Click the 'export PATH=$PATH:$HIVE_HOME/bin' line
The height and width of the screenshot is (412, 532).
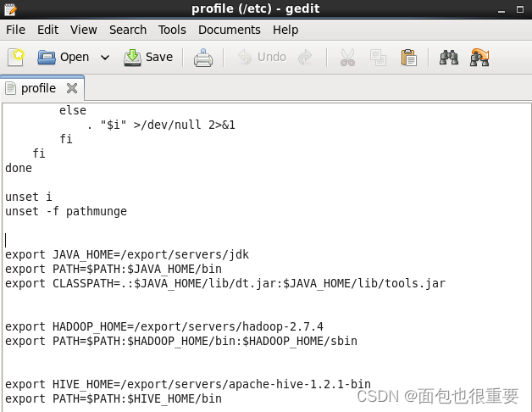[114, 398]
